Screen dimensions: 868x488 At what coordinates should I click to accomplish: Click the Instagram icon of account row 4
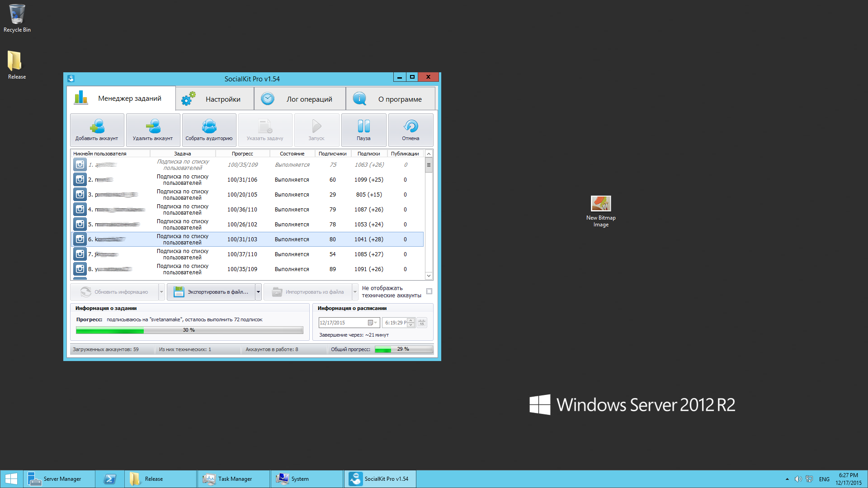click(80, 210)
